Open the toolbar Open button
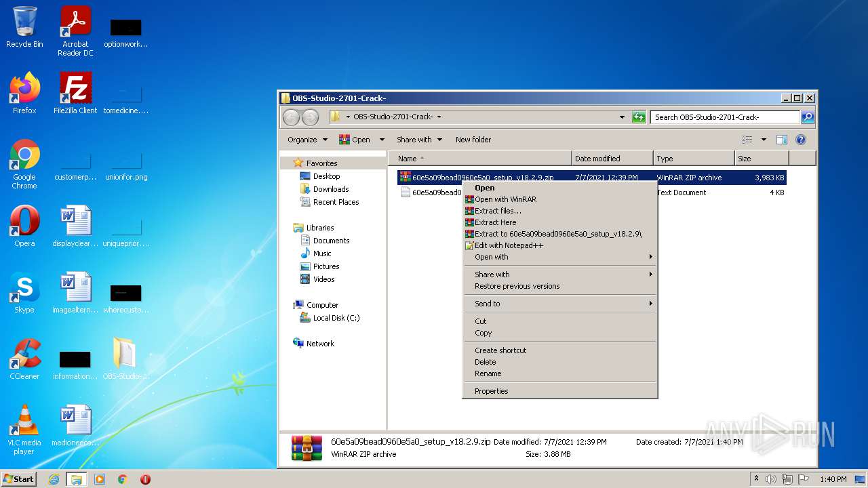868x488 pixels. pos(355,140)
